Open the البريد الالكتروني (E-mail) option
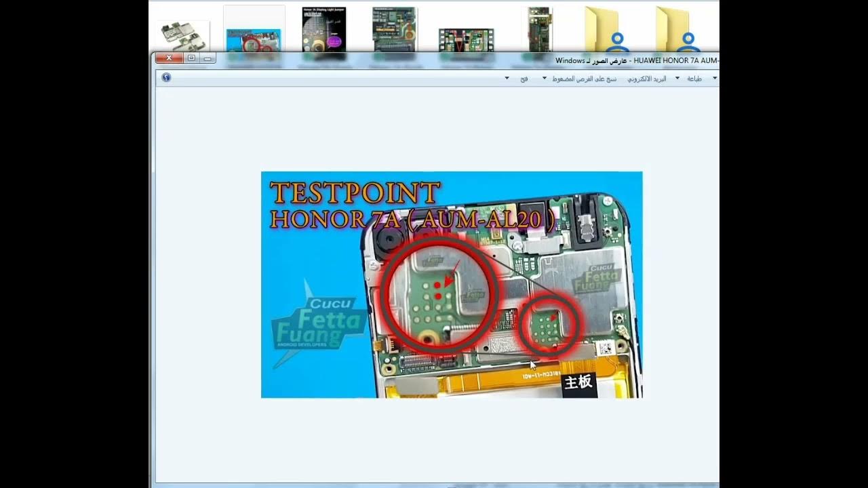Image resolution: width=868 pixels, height=488 pixels. click(x=646, y=79)
